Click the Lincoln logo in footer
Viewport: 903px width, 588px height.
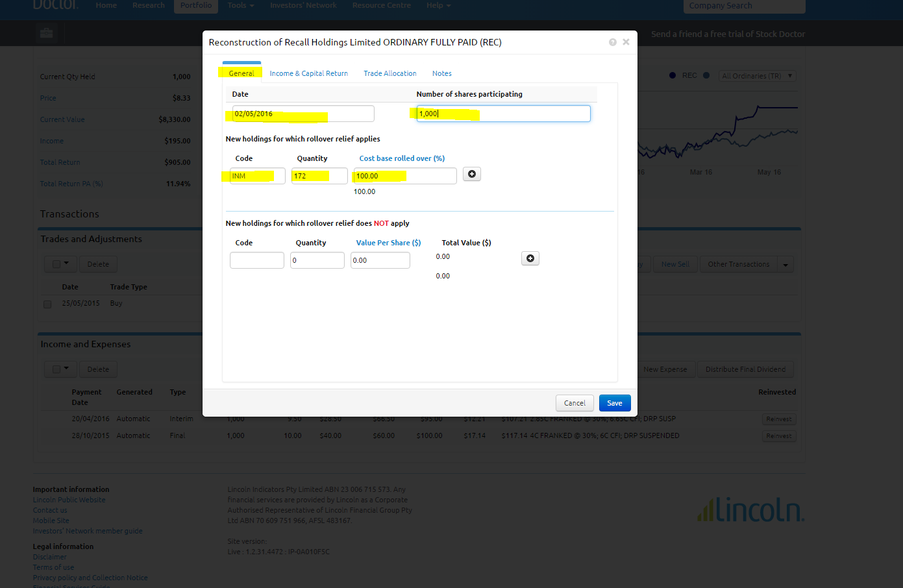point(750,509)
